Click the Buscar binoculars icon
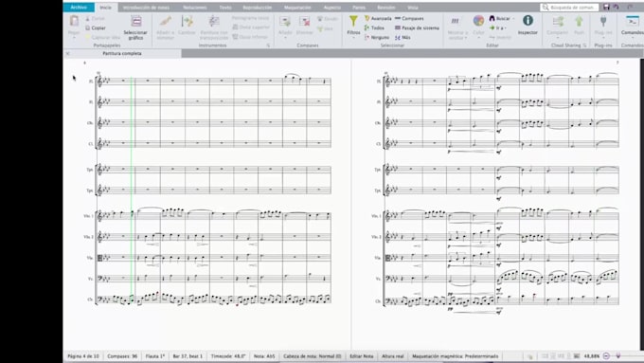 pos(492,19)
